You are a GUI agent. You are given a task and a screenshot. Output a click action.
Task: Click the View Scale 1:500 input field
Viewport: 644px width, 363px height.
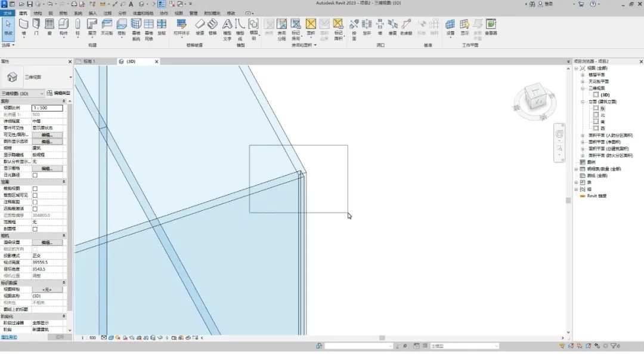point(47,107)
